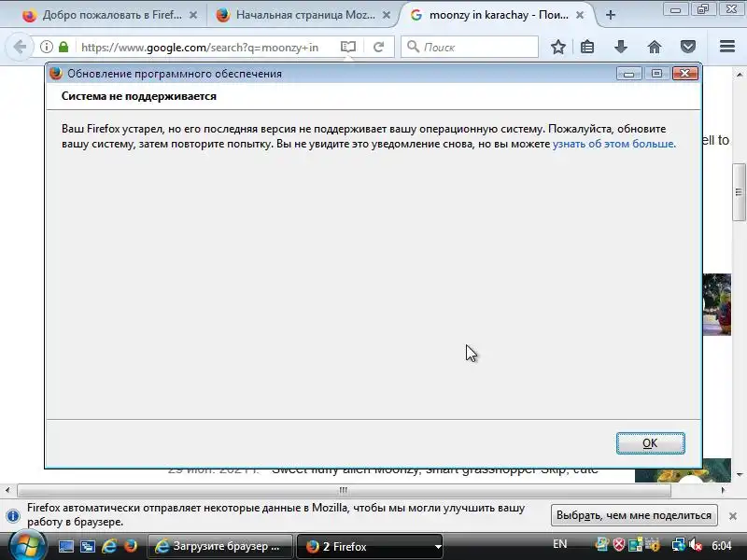Open the Windows Start button
The image size is (747, 560).
point(28,546)
